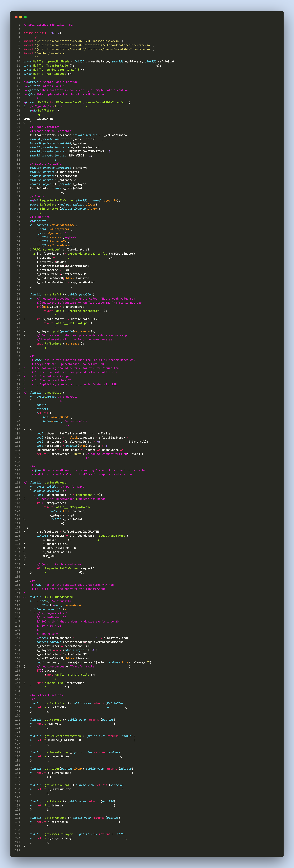The height and width of the screenshot is (868, 294).
Task: Click the 'getNumWord' function name
Action: click(x=53, y=720)
